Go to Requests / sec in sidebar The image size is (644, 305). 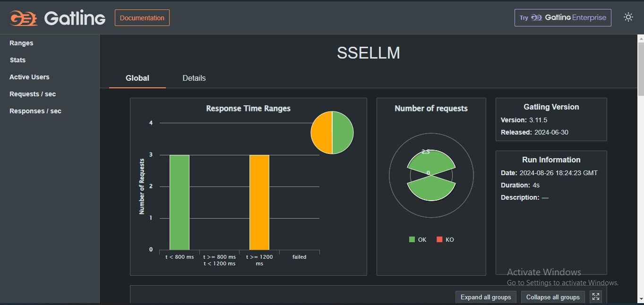point(33,94)
